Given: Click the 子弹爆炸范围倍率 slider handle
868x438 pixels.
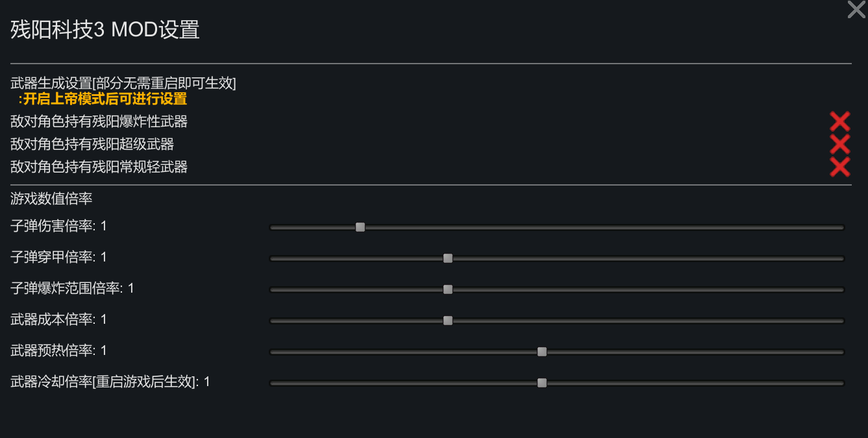Looking at the screenshot, I should pos(447,289).
